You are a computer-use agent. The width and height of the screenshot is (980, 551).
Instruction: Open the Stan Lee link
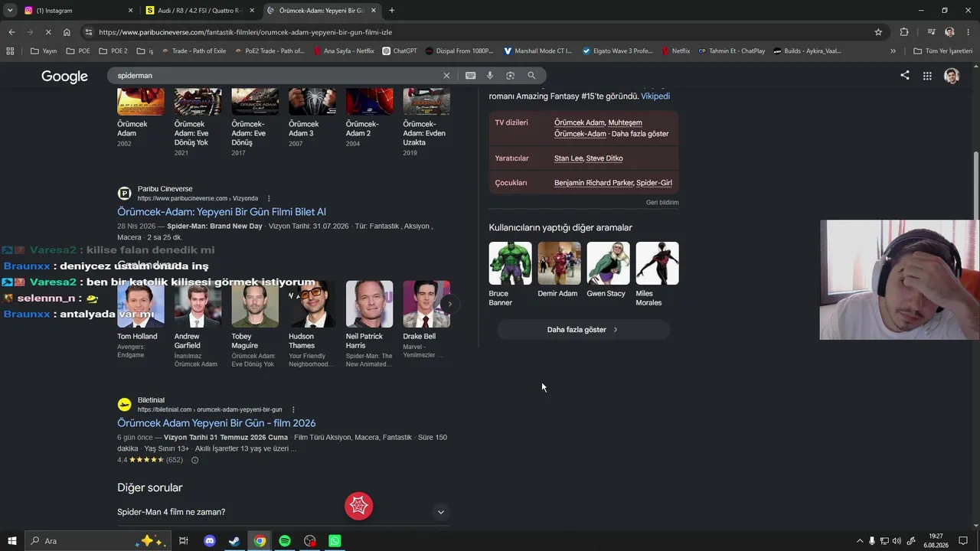(x=568, y=158)
